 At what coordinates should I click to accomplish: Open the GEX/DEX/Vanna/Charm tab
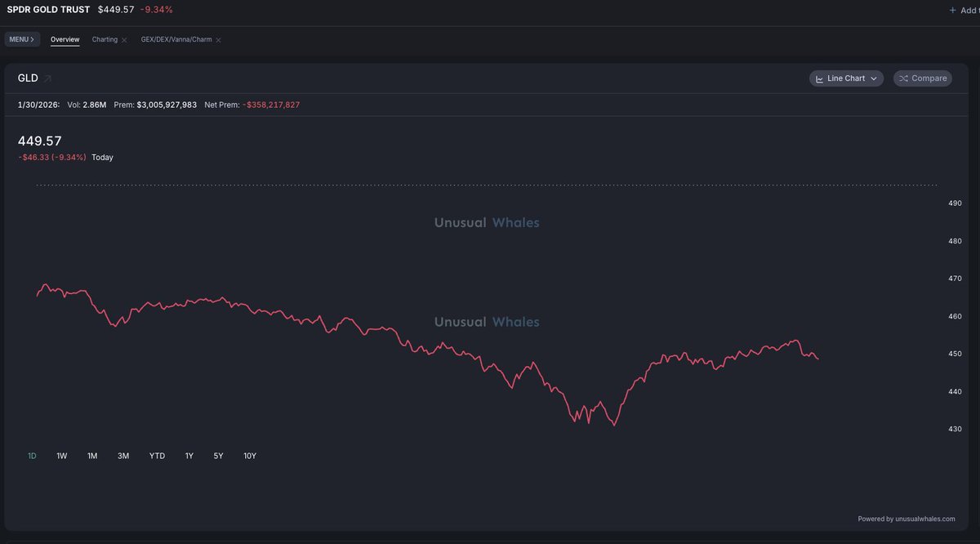pos(176,39)
